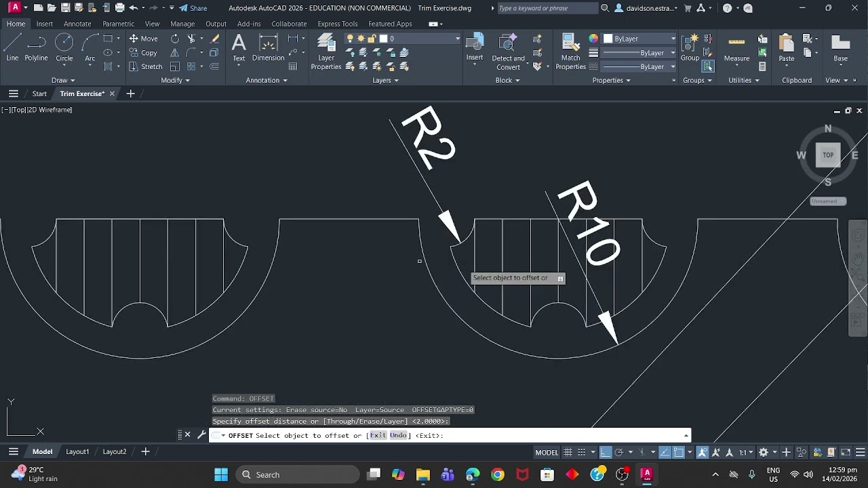The image size is (868, 488).
Task: Choose the Exit option in command line
Action: coord(378,435)
